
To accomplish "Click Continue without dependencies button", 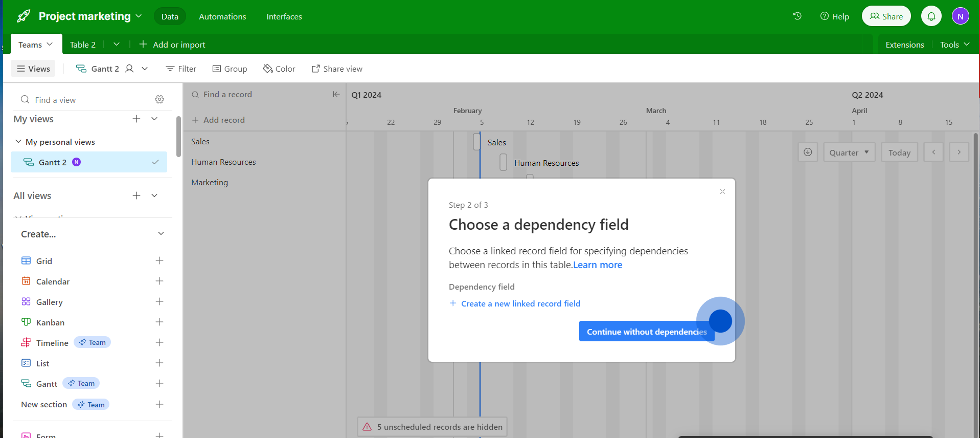I will (647, 332).
